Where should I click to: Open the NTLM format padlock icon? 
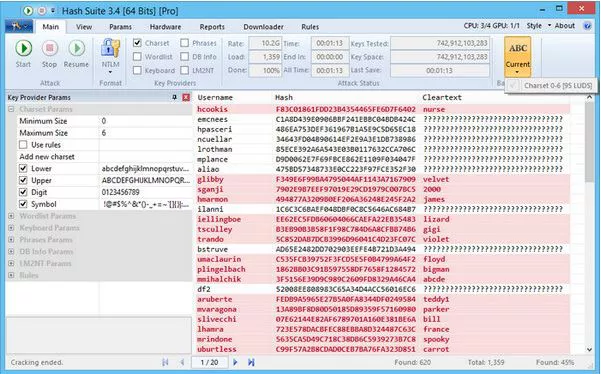coord(110,49)
